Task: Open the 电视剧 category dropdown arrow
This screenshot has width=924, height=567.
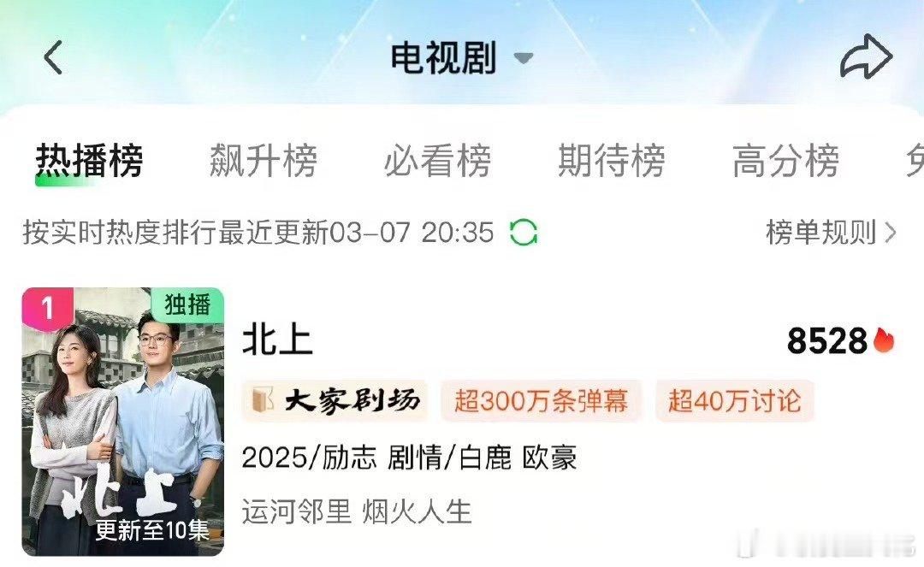Action: tap(523, 57)
